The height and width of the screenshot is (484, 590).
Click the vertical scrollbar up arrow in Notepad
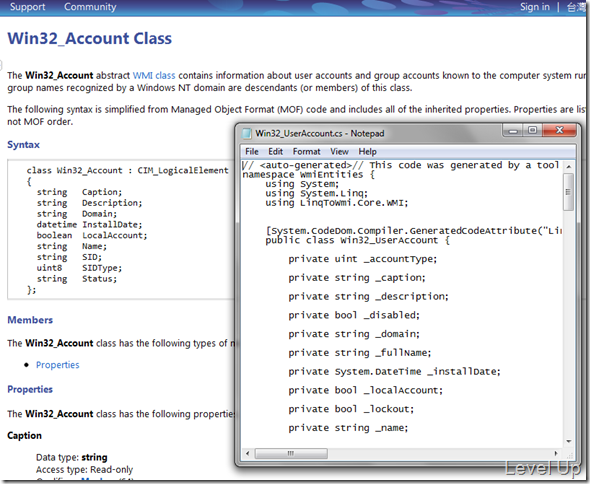569,166
